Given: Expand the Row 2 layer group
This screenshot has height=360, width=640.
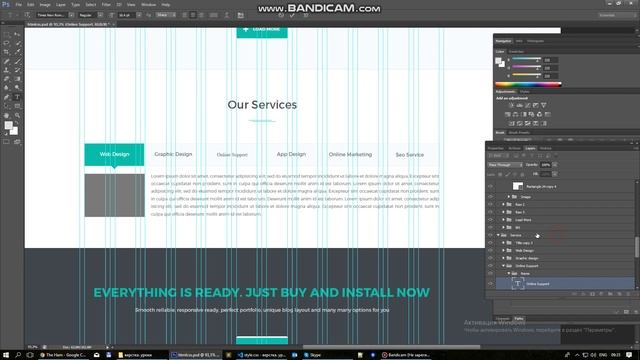Looking at the screenshot, I should click(504, 204).
